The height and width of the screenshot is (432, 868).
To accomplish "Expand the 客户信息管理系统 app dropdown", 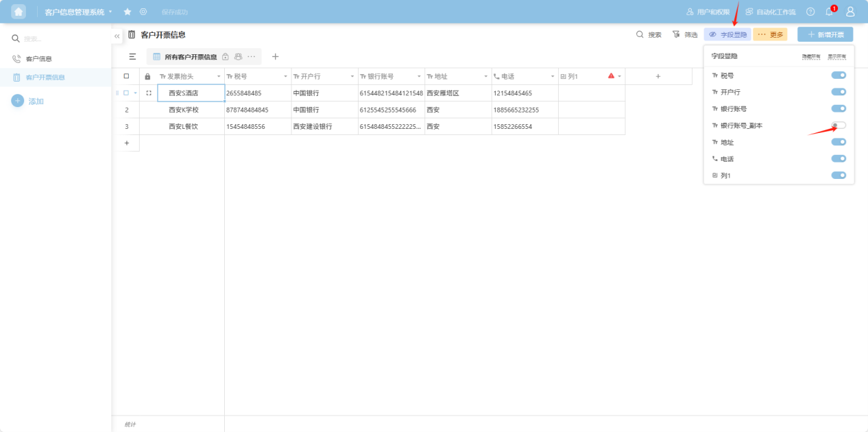I will 110,12.
